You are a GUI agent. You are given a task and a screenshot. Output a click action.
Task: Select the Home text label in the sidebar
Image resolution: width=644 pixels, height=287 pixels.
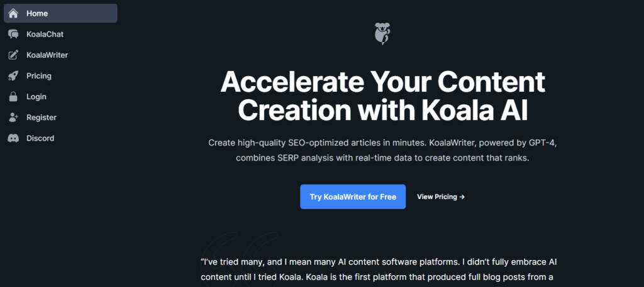[37, 13]
